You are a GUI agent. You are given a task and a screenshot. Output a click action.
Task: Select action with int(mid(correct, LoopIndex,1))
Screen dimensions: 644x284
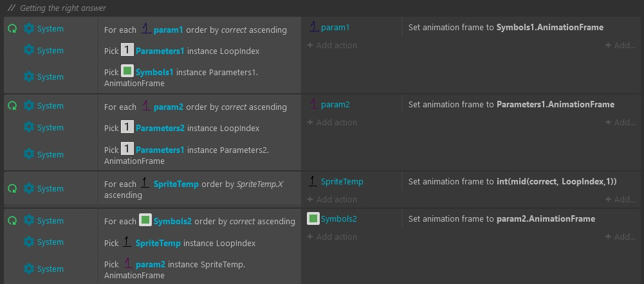[512, 182]
